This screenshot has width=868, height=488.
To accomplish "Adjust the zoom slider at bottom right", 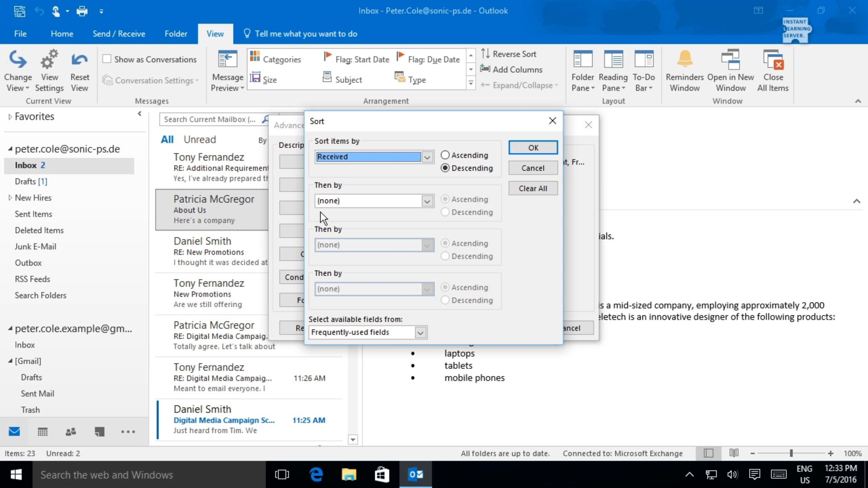I will (791, 453).
